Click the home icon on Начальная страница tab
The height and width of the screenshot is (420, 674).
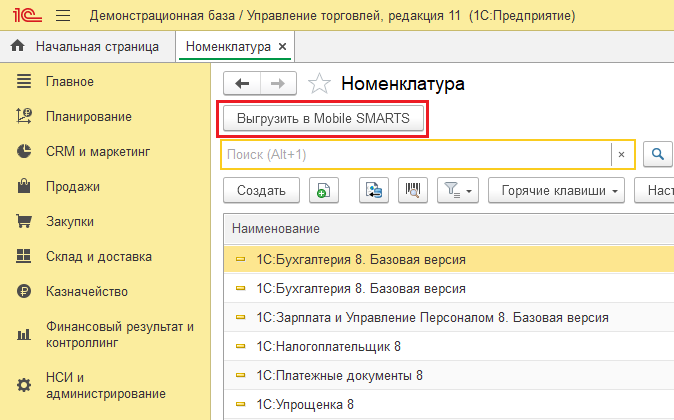(x=18, y=46)
